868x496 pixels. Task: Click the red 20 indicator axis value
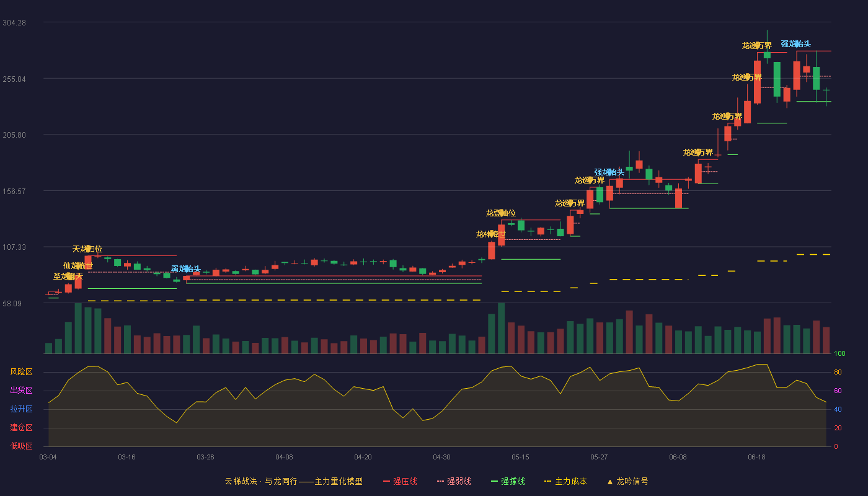pyautogui.click(x=838, y=428)
